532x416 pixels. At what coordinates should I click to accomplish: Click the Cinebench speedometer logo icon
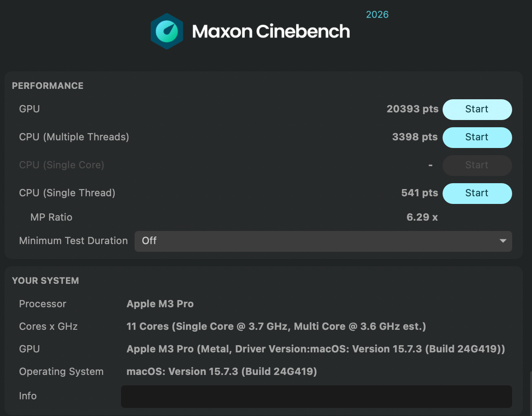click(x=167, y=31)
